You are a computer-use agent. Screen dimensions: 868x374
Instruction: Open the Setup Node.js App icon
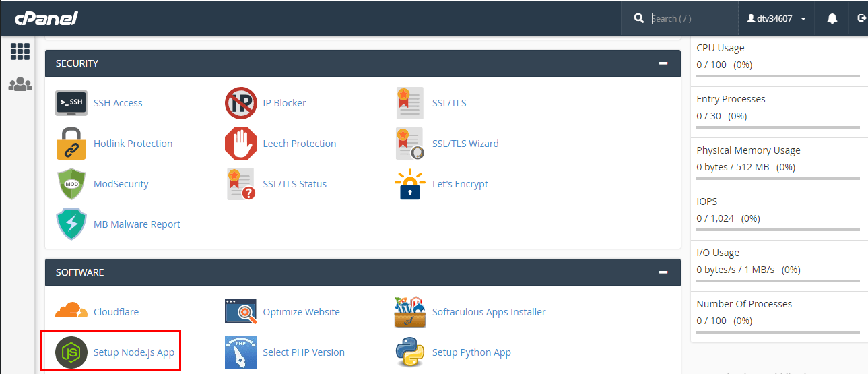[x=71, y=352]
